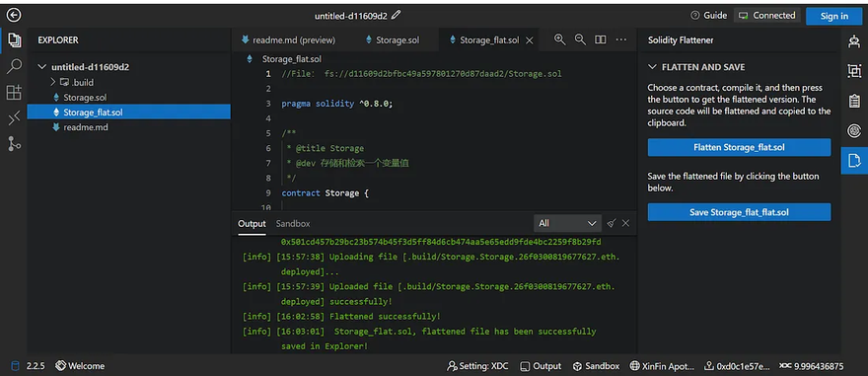868x376 pixels.
Task: Click the pragma solidity line in editor
Action: (x=337, y=104)
